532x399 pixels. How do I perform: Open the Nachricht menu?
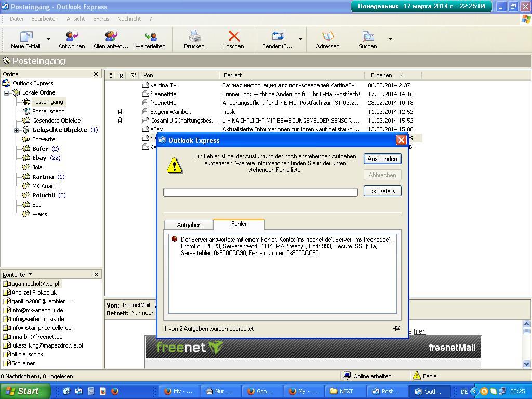129,19
